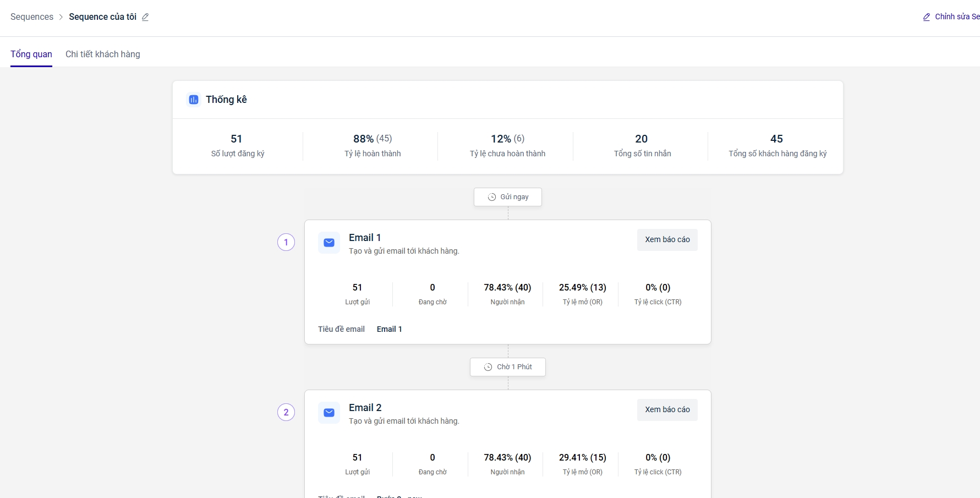
Task: Click the 88% Tỷ lệ hoàn thành statistic
Action: coord(373,139)
